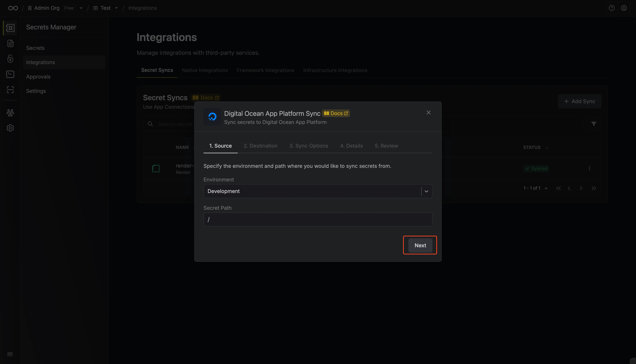Open the document icon in the left rail
The image size is (636, 364).
coord(10,43)
